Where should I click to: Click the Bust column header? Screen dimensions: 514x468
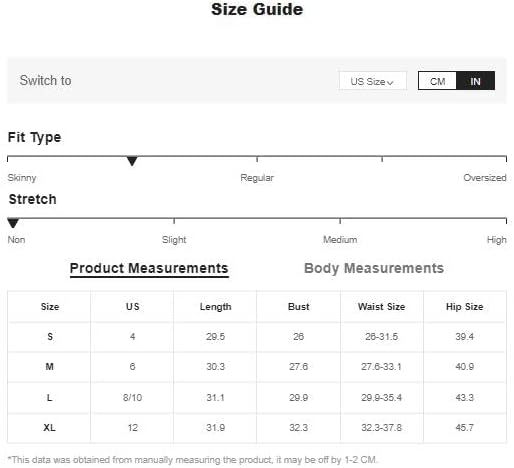pos(298,307)
